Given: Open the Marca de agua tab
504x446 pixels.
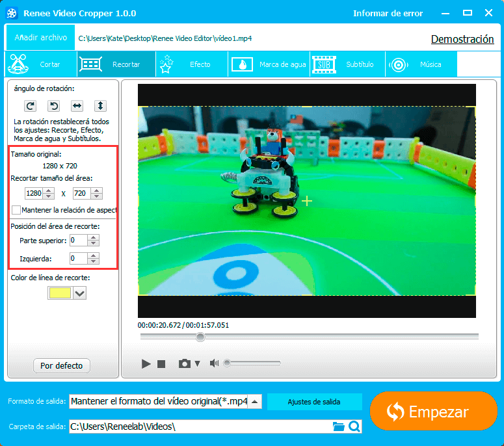Looking at the screenshot, I should click(x=269, y=64).
